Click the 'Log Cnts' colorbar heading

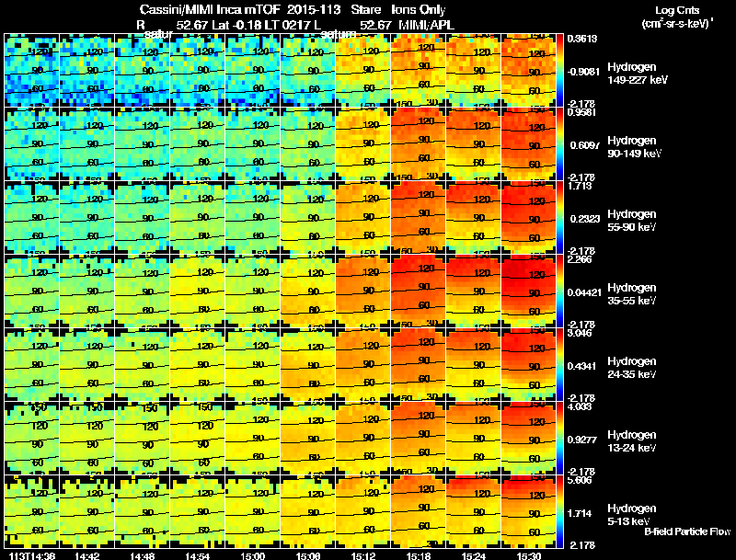677,10
